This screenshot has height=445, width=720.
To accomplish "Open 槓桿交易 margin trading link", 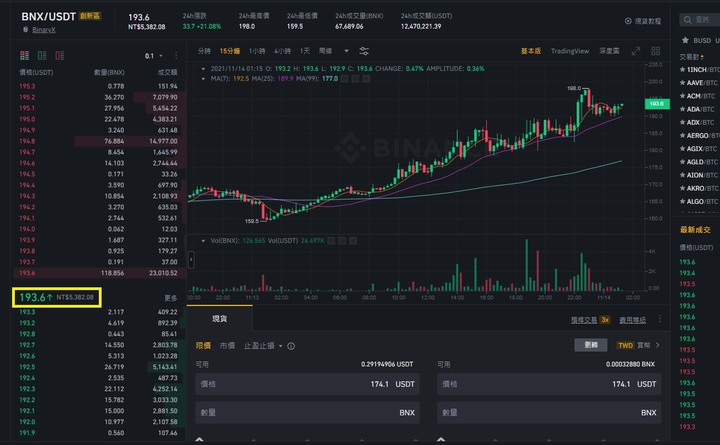I will (x=584, y=320).
